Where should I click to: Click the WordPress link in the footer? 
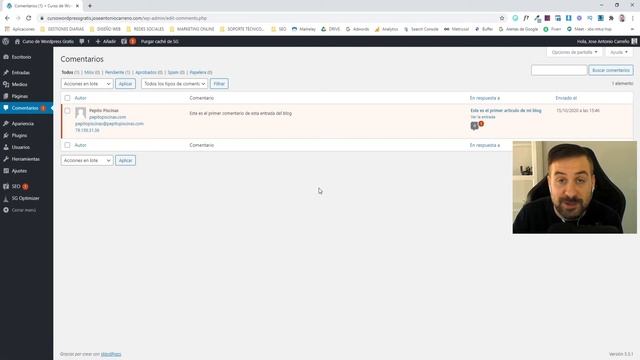point(111,354)
